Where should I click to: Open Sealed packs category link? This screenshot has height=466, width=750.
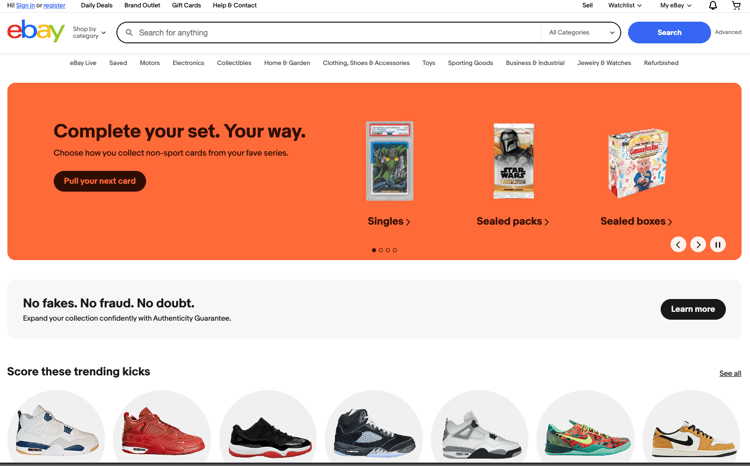pos(512,221)
